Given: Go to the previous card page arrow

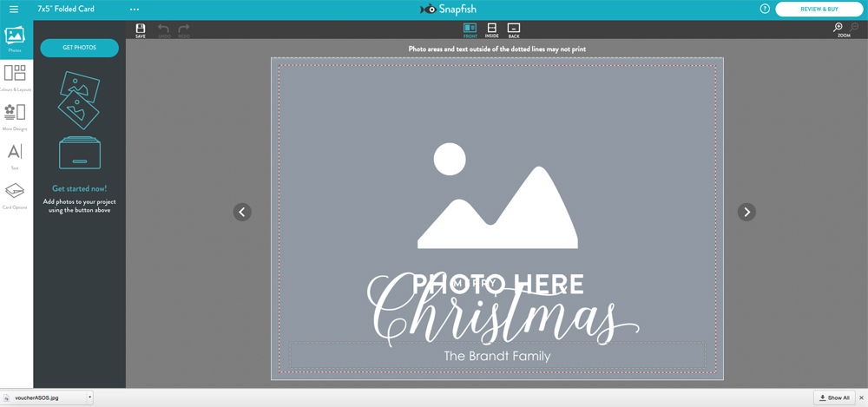Looking at the screenshot, I should pyautogui.click(x=242, y=212).
